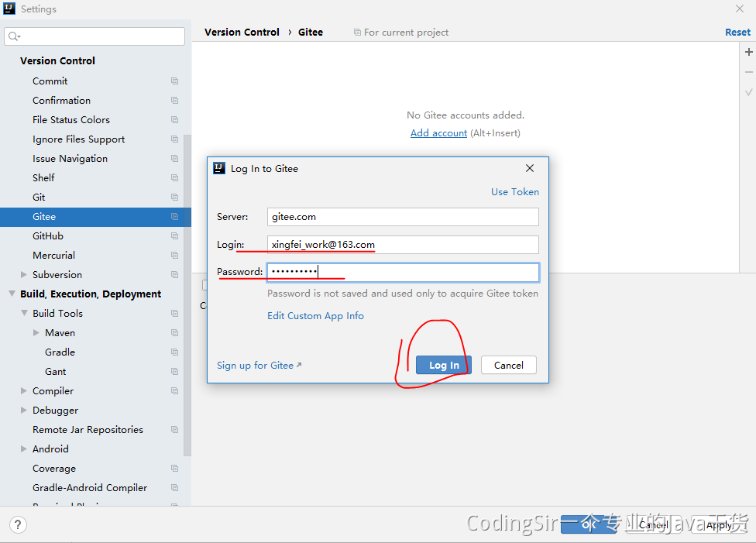This screenshot has width=756, height=543.
Task: Open Remote Jar Repositories settings
Action: (x=88, y=430)
